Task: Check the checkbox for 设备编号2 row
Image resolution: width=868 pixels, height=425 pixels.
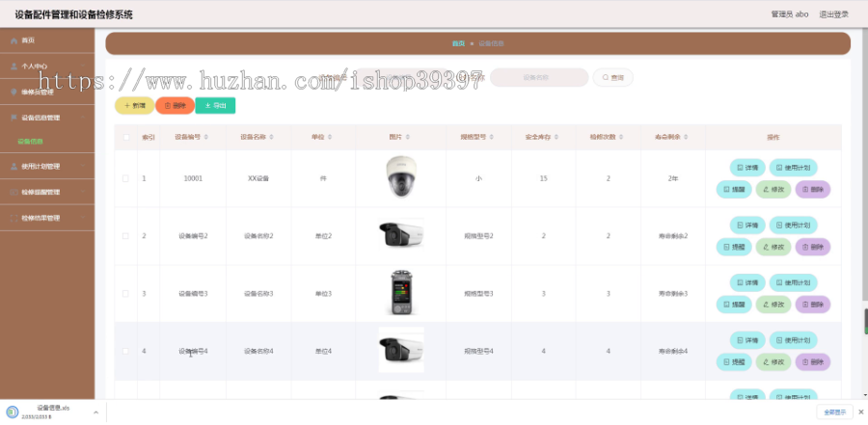Action: point(125,236)
